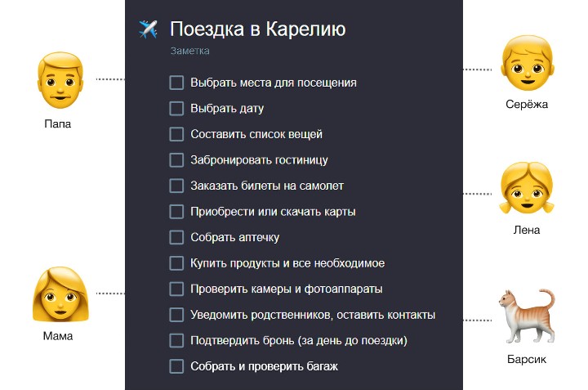This screenshot has height=390, width=588.
Task: Check the 'Выбрать места для посещения' checkbox
Action: pos(176,83)
